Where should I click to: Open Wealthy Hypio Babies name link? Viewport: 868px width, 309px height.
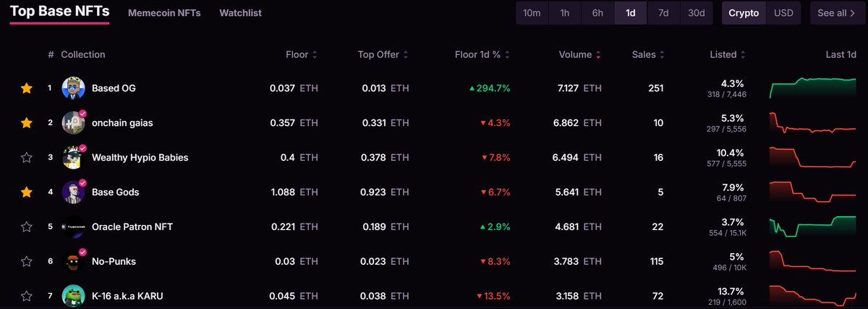pos(140,158)
